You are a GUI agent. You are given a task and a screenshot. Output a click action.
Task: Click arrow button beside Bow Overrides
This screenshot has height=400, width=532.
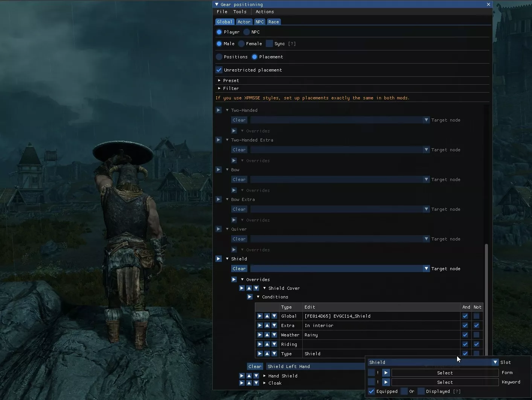[234, 190]
